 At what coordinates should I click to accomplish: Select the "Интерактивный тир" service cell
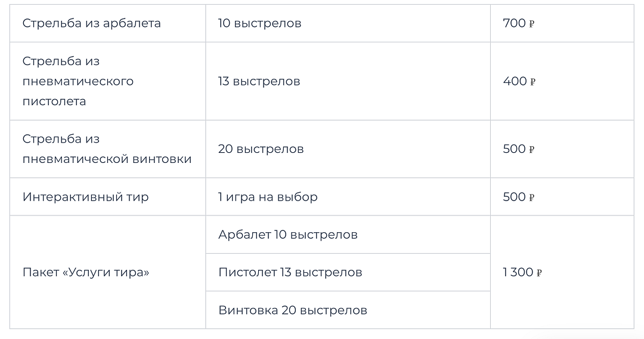coord(85,197)
